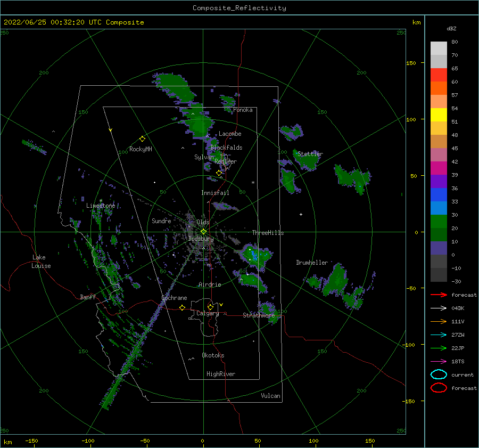Click the -30 value in dBZ legend
479x448 pixels.
click(x=456, y=281)
